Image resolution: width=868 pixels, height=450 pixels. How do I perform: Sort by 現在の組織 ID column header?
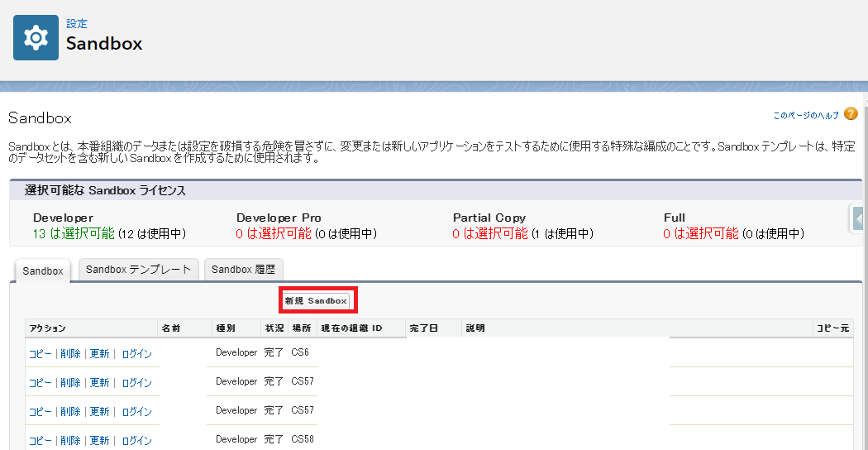(x=361, y=328)
